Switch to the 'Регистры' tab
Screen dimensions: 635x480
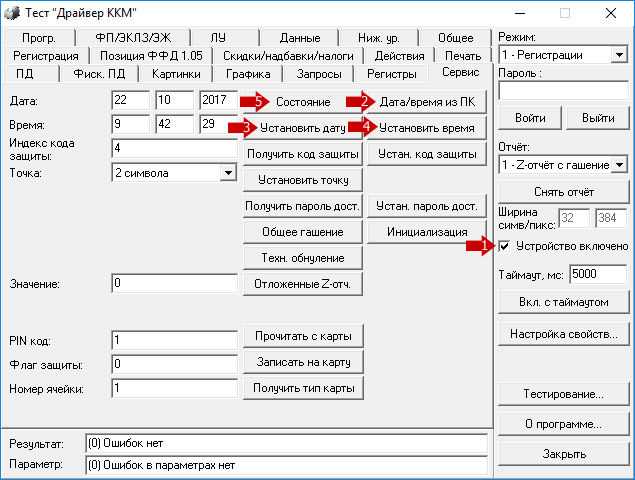point(391,74)
